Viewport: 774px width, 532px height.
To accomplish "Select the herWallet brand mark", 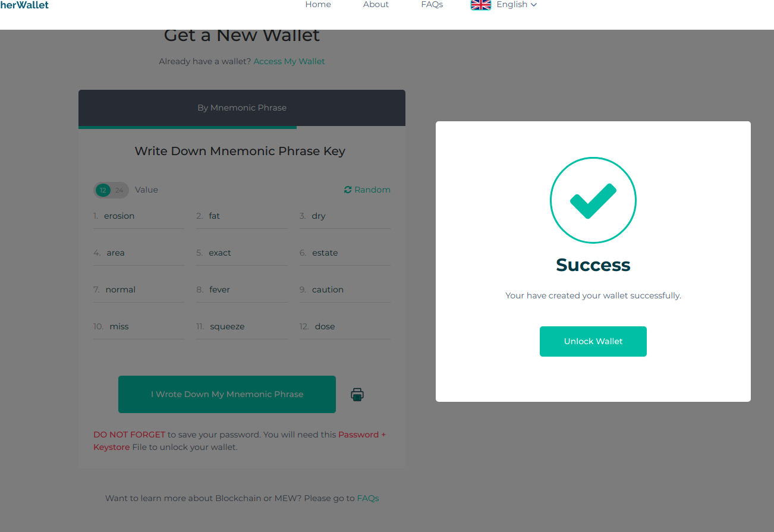I will (x=24, y=5).
